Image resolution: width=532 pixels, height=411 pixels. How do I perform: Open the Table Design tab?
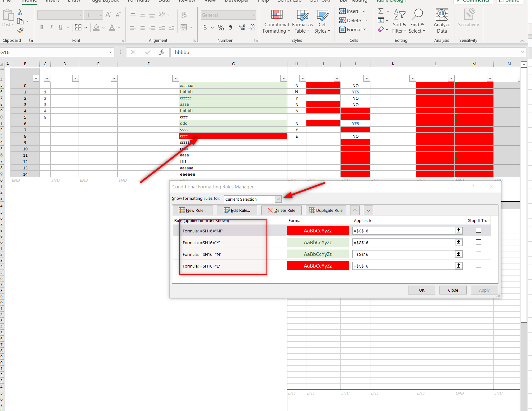pos(391,1)
